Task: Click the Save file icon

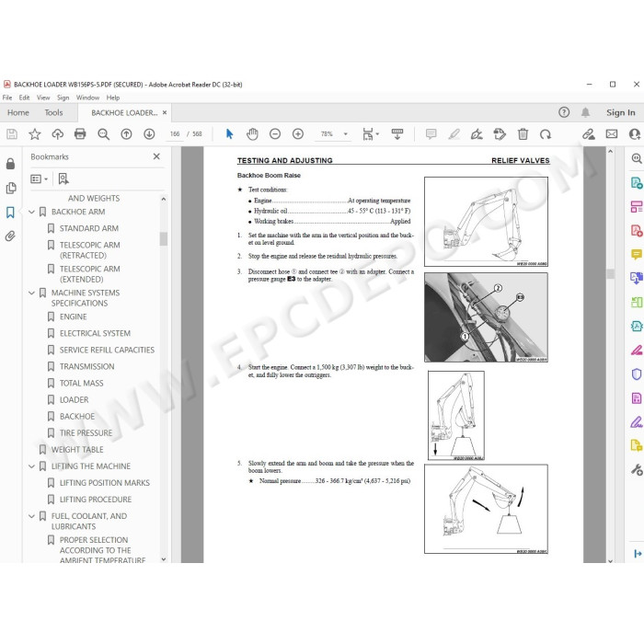Action: (12, 134)
